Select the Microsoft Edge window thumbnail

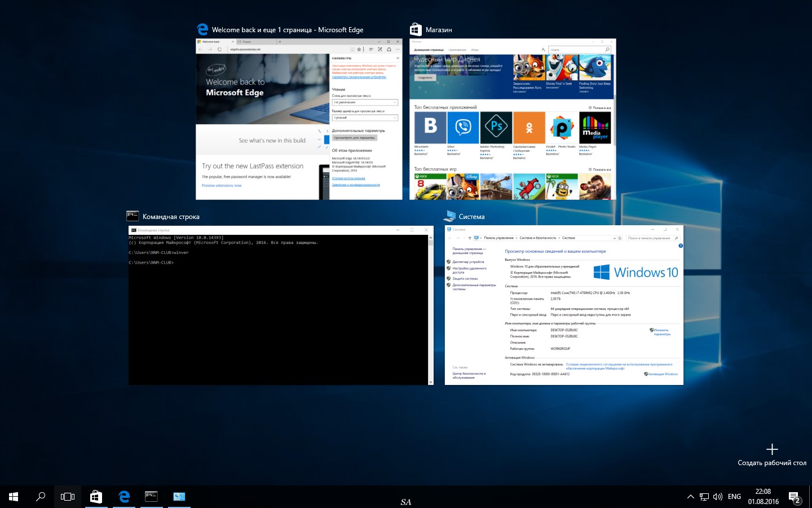pos(299,119)
